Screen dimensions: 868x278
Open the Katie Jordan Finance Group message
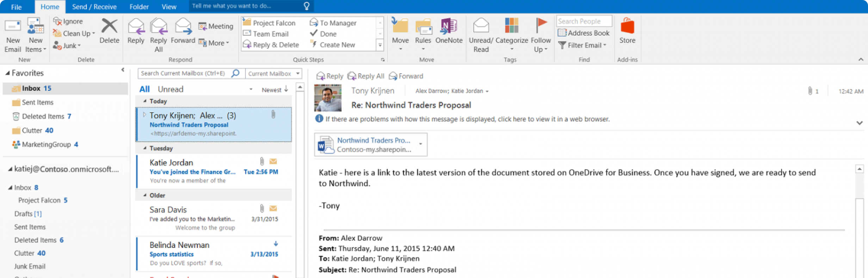coord(214,171)
